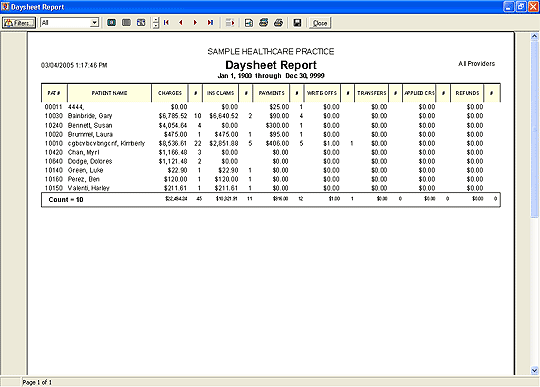Close the report with Close button

[x=320, y=23]
